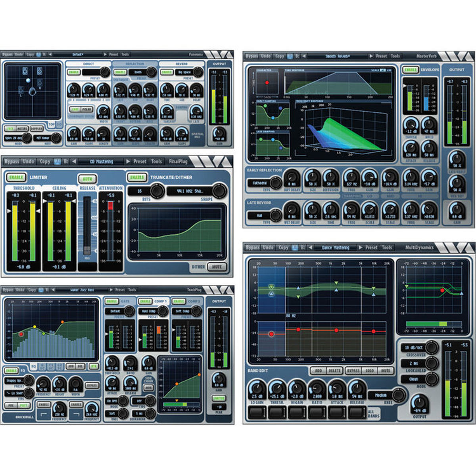Click previous preset arrow in MasterVerb
The image size is (476, 476).
(x=304, y=56)
